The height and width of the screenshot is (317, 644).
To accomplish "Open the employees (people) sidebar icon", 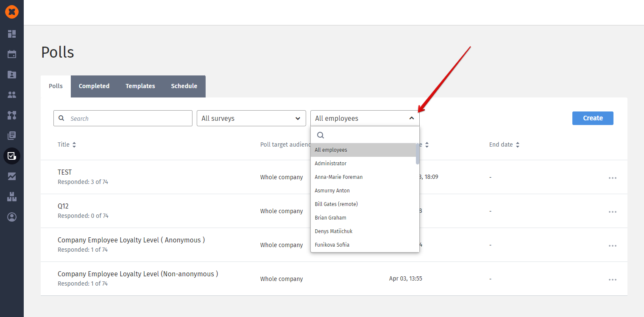I will pos(12,95).
